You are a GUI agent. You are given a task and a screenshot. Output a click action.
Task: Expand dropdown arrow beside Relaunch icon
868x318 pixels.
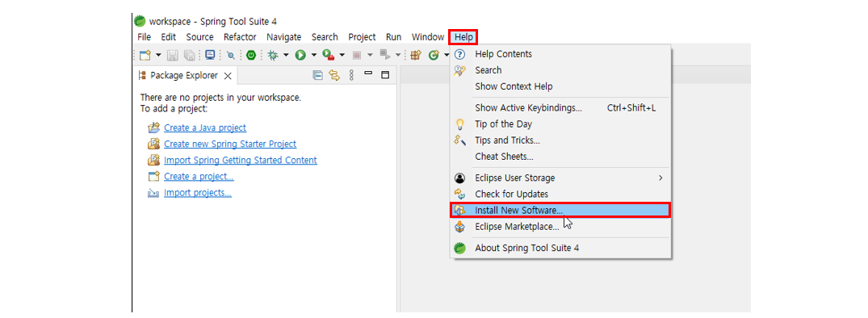pos(397,55)
